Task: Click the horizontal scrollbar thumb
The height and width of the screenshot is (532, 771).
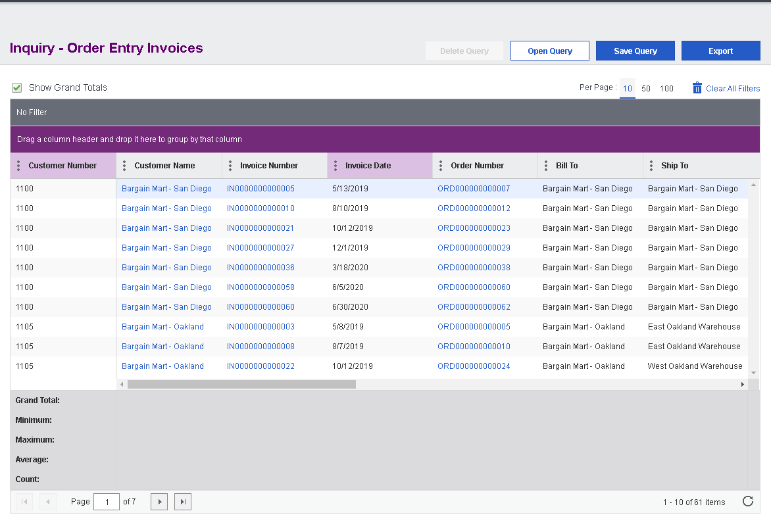Action: coord(241,385)
